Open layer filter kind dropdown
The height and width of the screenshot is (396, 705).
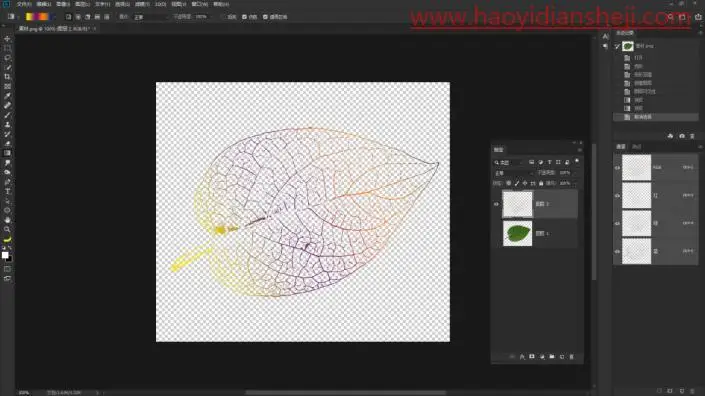[x=509, y=162]
